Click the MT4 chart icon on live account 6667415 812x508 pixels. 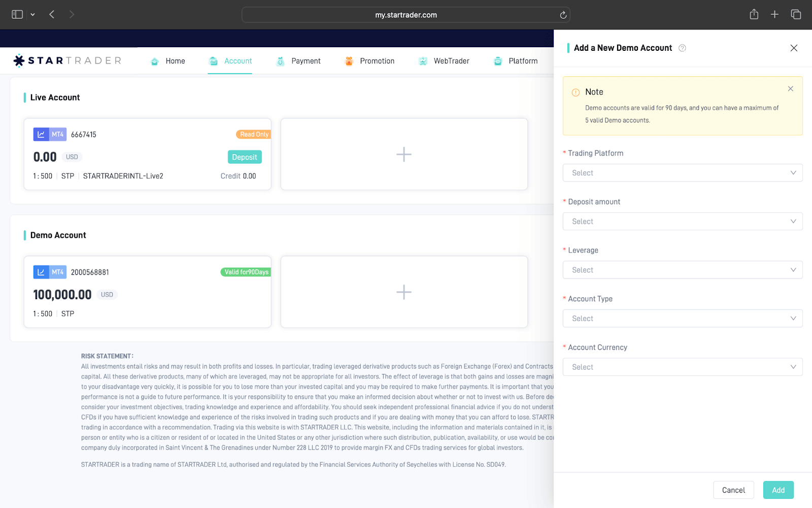pos(41,135)
